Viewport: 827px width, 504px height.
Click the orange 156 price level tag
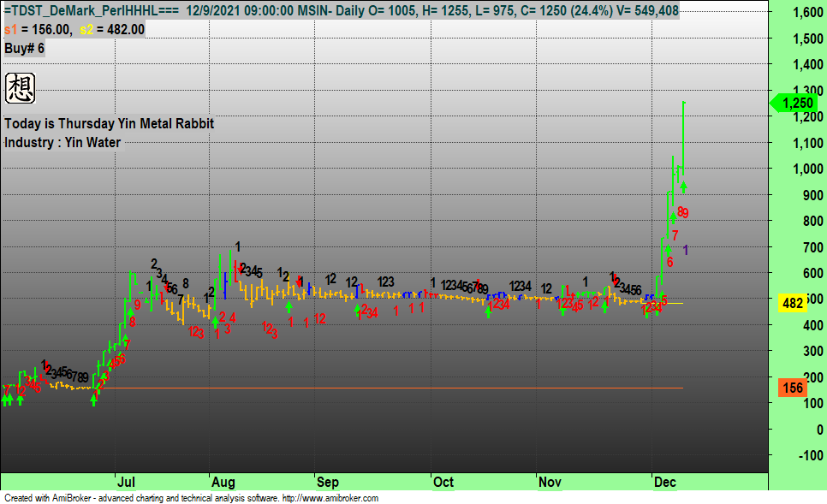[792, 388]
